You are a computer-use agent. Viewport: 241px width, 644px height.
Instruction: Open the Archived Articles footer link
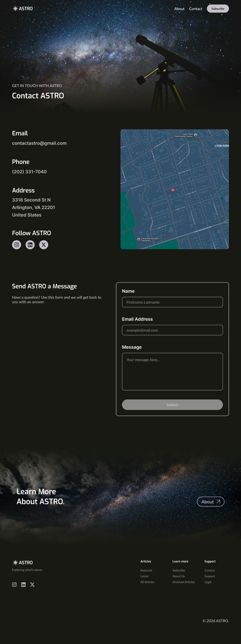(184, 582)
